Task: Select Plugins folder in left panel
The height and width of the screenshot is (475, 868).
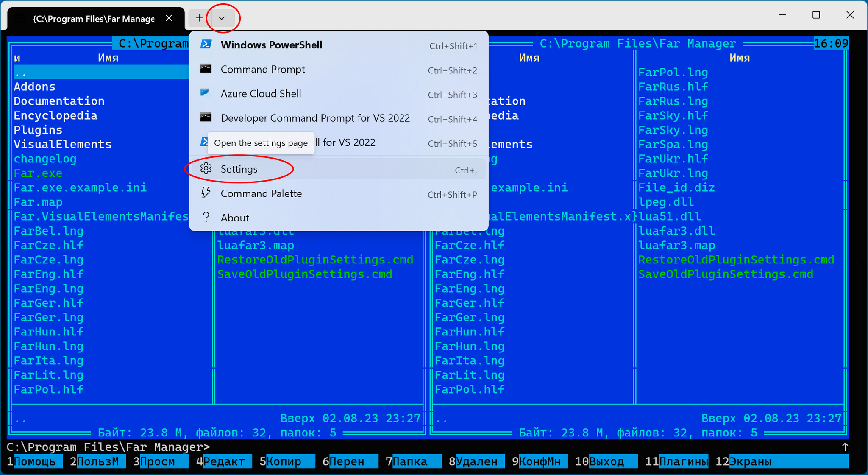Action: pos(38,130)
